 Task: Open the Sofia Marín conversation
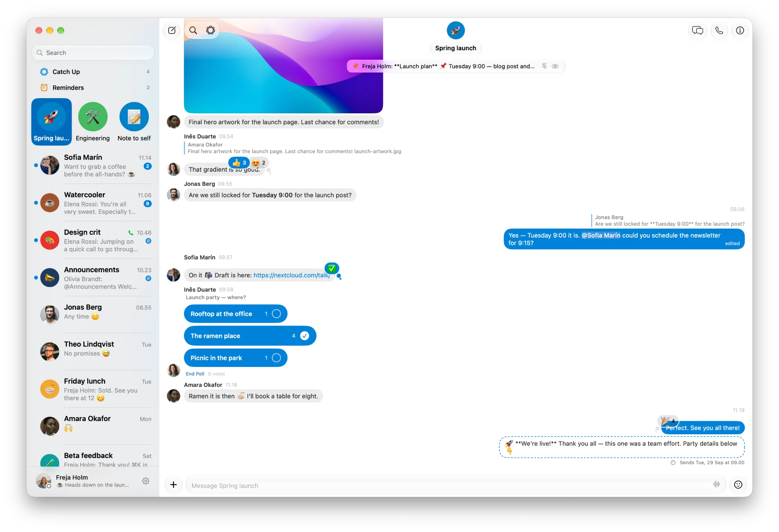(x=93, y=166)
